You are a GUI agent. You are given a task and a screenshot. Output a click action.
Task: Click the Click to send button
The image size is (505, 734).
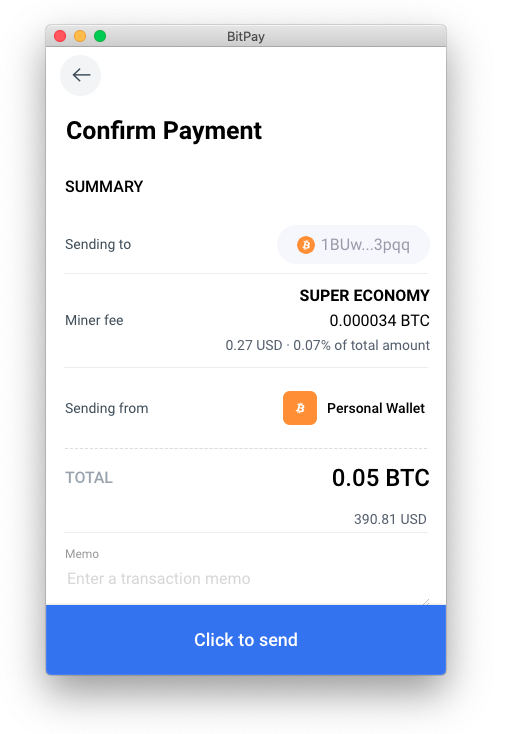pyautogui.click(x=246, y=639)
